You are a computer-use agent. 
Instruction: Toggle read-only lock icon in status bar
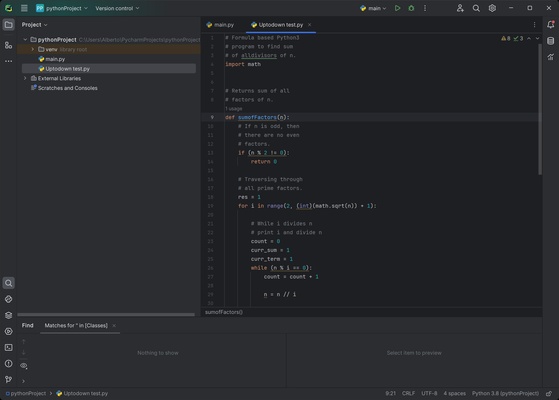(x=549, y=394)
